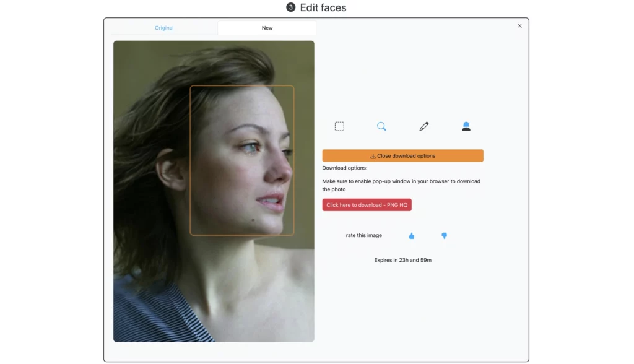Viewport: 634px width, 364px height.
Task: Toggle a positive rating for this image
Action: tap(412, 235)
